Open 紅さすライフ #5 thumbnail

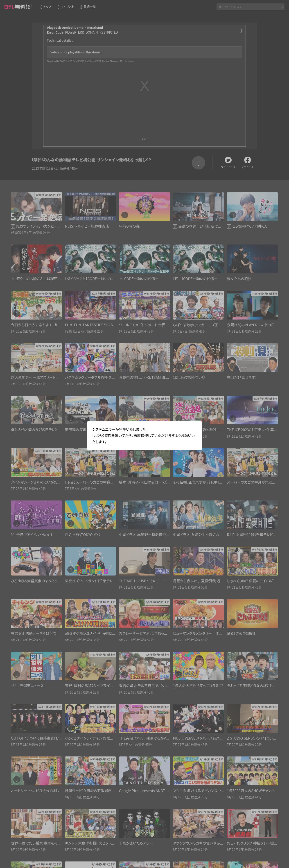point(36,207)
